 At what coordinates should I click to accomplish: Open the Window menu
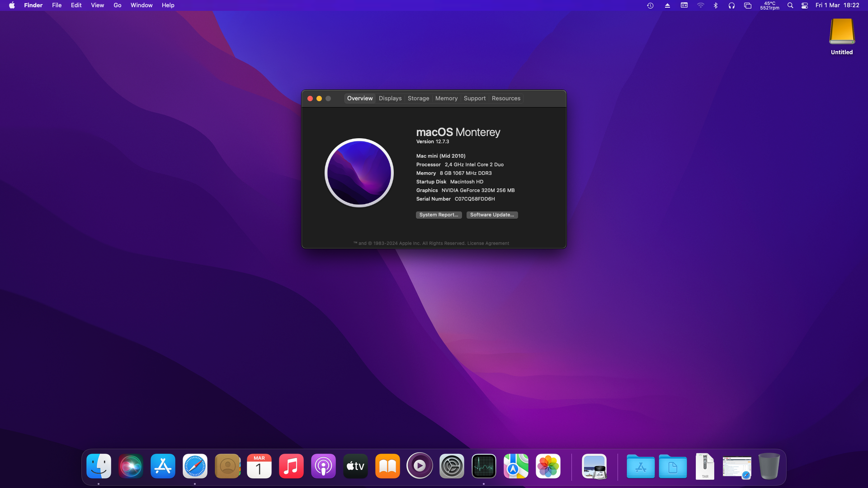(142, 5)
